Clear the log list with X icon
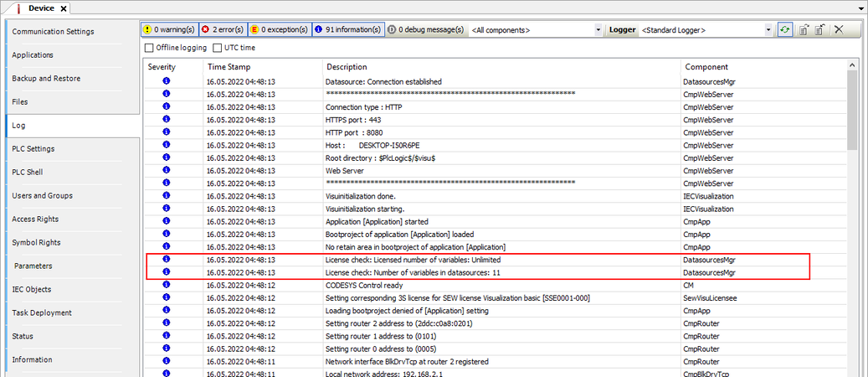This screenshot has height=377, width=868. pos(839,29)
